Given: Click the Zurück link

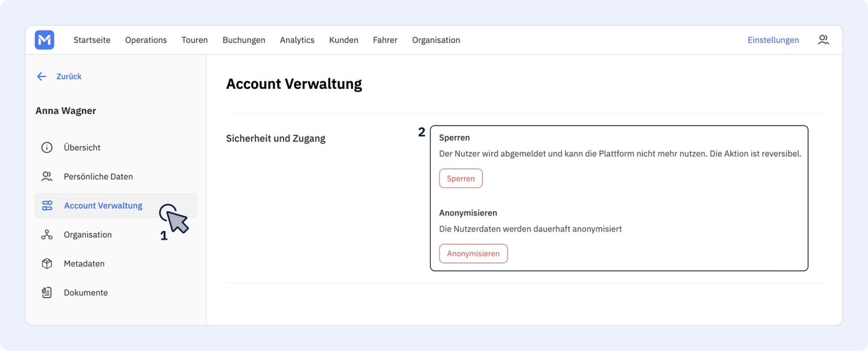Looking at the screenshot, I should 69,76.
